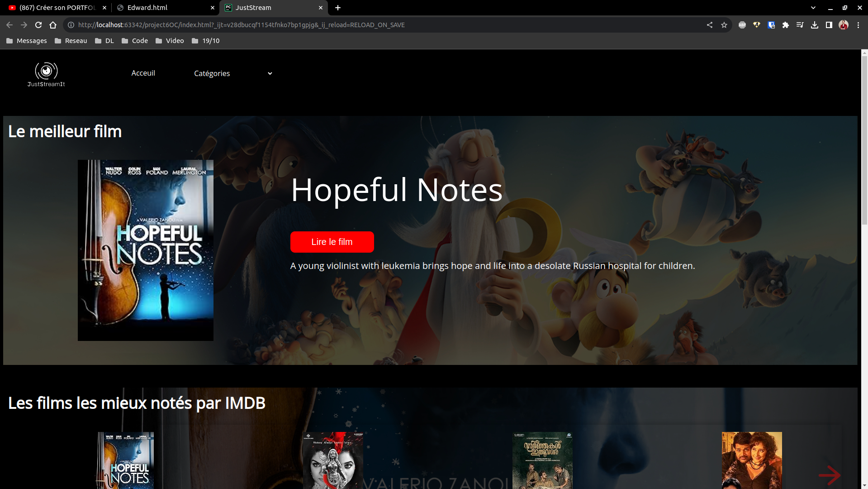Open the browser Downloads icon
Screen dimensions: 868x489
click(815, 25)
